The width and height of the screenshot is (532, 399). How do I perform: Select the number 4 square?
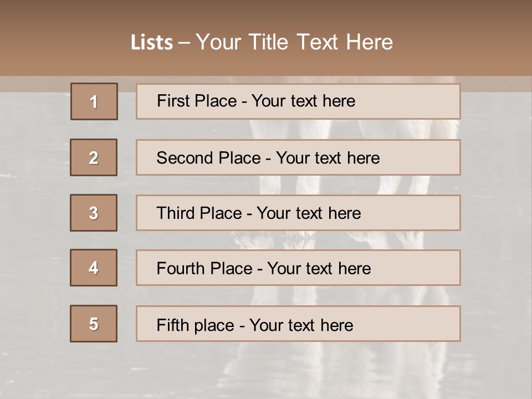tap(94, 268)
